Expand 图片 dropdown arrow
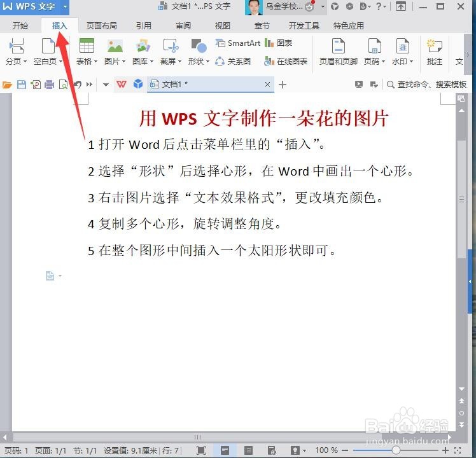Screen dimensions: 476x458 click(x=123, y=62)
